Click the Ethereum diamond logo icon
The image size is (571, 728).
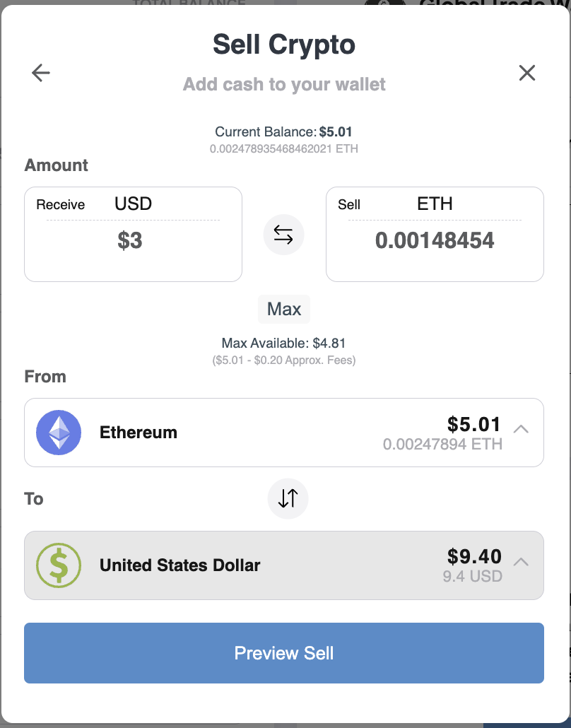[59, 433]
